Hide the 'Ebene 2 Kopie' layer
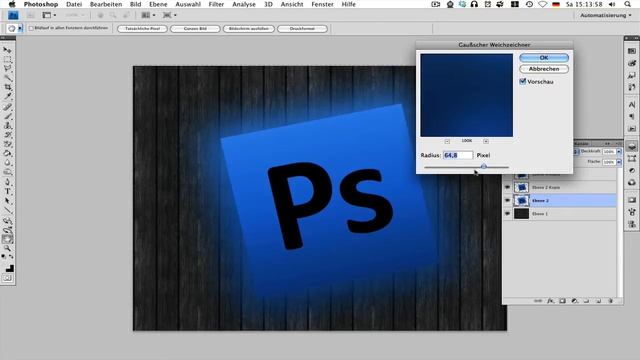This screenshot has width=640, height=360. click(x=507, y=187)
